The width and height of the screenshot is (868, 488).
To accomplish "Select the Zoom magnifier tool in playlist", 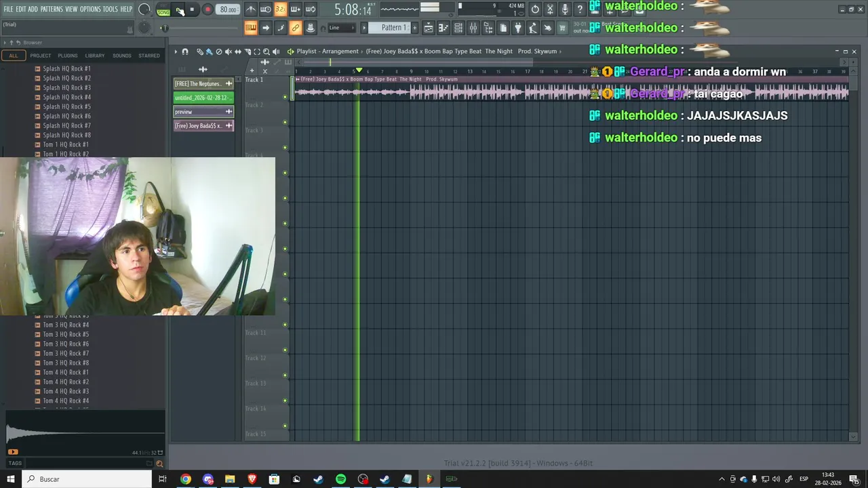I will click(x=267, y=52).
